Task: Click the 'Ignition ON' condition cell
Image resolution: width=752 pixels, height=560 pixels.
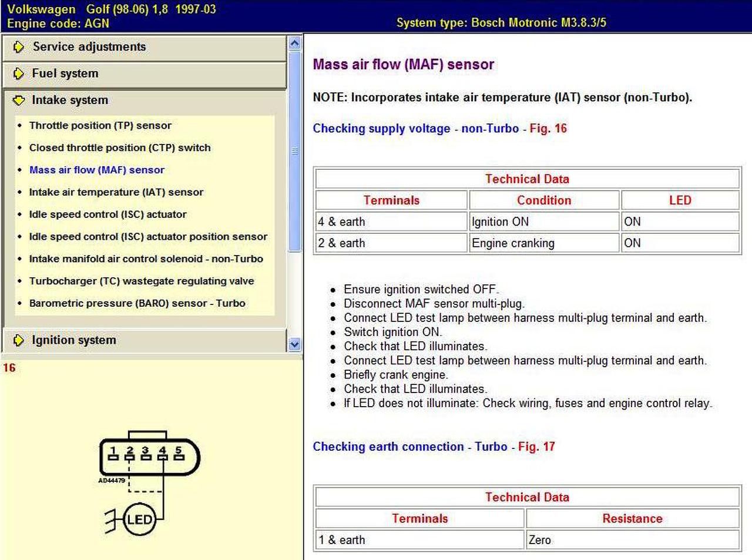Action: pyautogui.click(x=544, y=222)
